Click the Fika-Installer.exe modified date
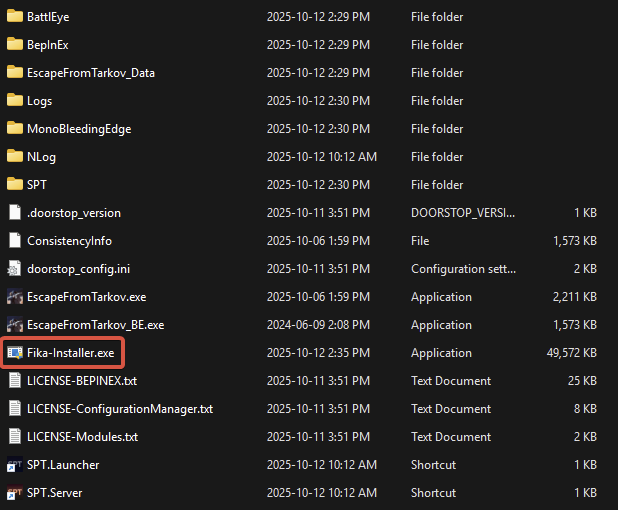The image size is (618, 510). click(x=321, y=353)
